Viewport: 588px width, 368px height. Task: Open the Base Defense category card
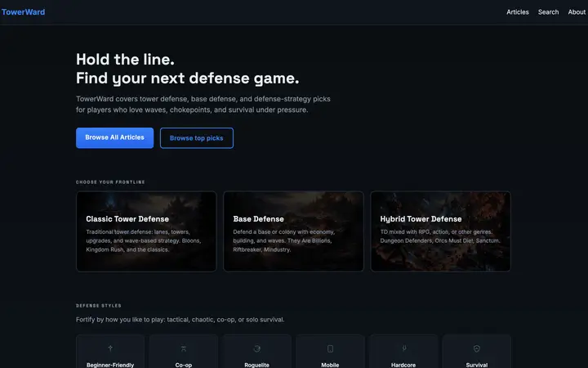click(293, 231)
